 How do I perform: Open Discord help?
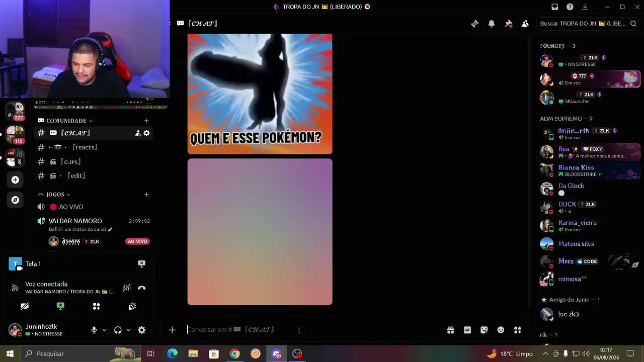tap(570, 7)
